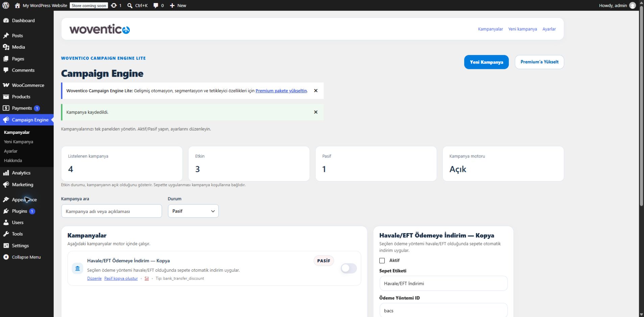This screenshot has width=644, height=317.
Task: Focus the Kampanya ara search field
Action: pos(112,211)
